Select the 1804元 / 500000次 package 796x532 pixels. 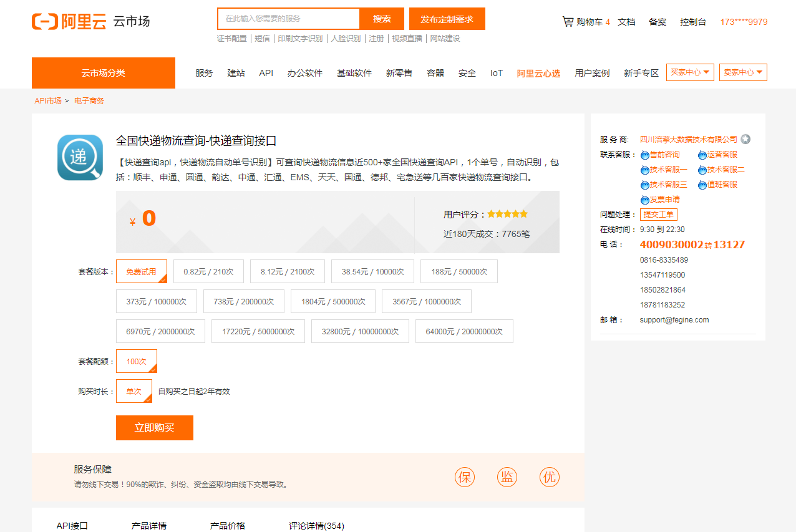(333, 301)
